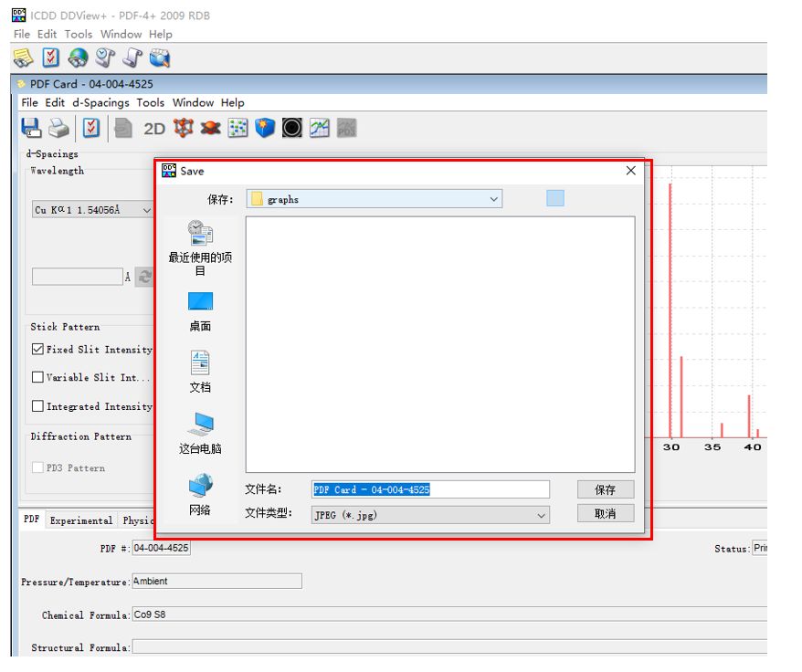802x672 pixels.
Task: Click the blue shield icon in toolbar
Action: pos(265,128)
